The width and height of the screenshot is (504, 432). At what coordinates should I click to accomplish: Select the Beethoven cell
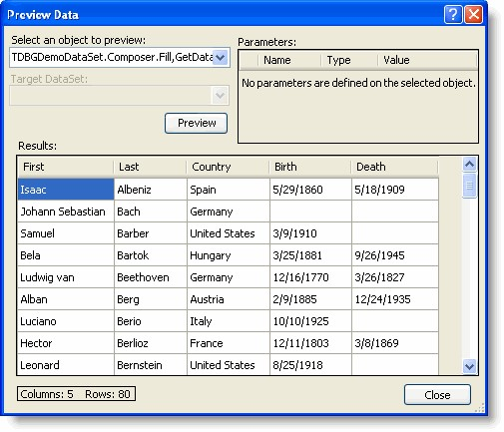151,277
